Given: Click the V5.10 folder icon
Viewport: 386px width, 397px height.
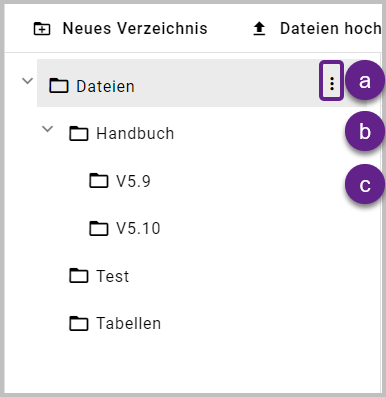Looking at the screenshot, I should pos(99,228).
